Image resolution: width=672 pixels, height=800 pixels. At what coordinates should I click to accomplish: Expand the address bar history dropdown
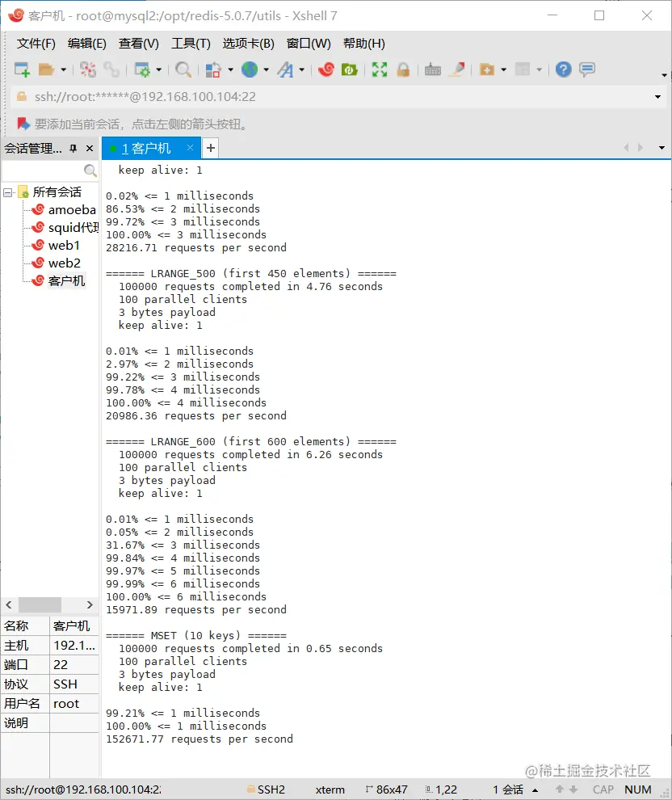pyautogui.click(x=657, y=97)
